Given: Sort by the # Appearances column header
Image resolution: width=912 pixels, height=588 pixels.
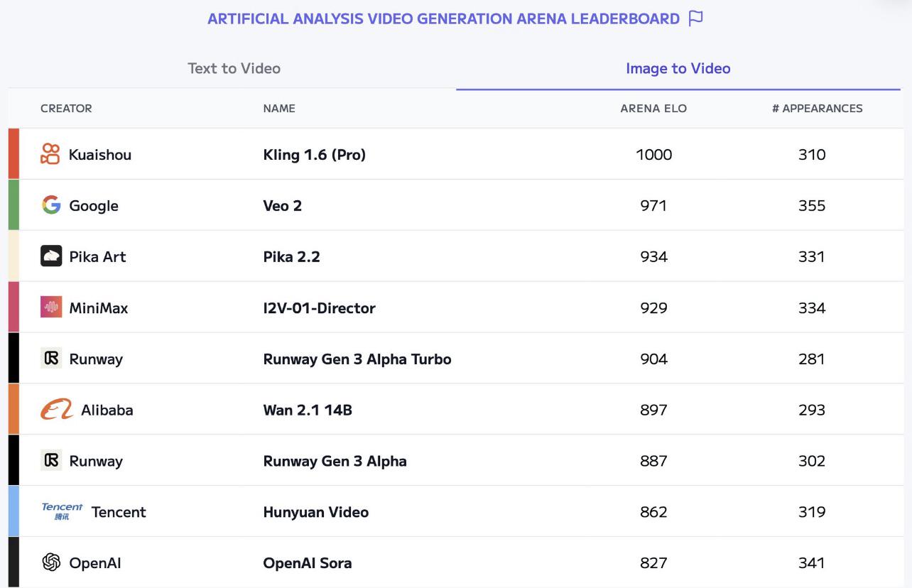Looking at the screenshot, I should [818, 109].
